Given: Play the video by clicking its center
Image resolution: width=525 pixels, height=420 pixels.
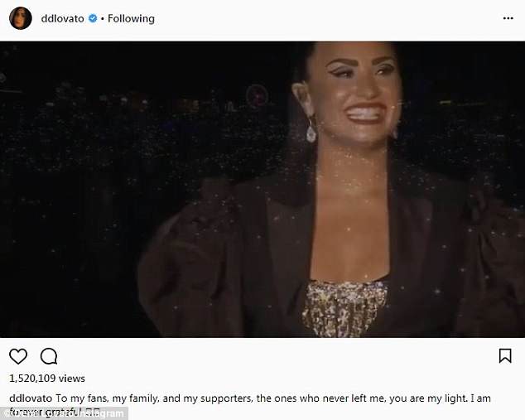Looking at the screenshot, I should point(262,189).
